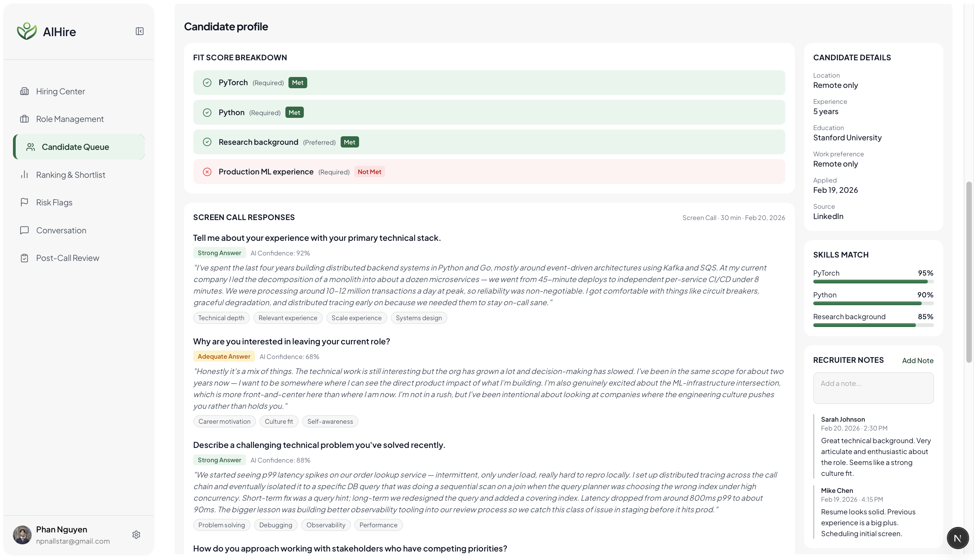Go to Post-Call Review page
980x560 pixels.
tap(68, 258)
